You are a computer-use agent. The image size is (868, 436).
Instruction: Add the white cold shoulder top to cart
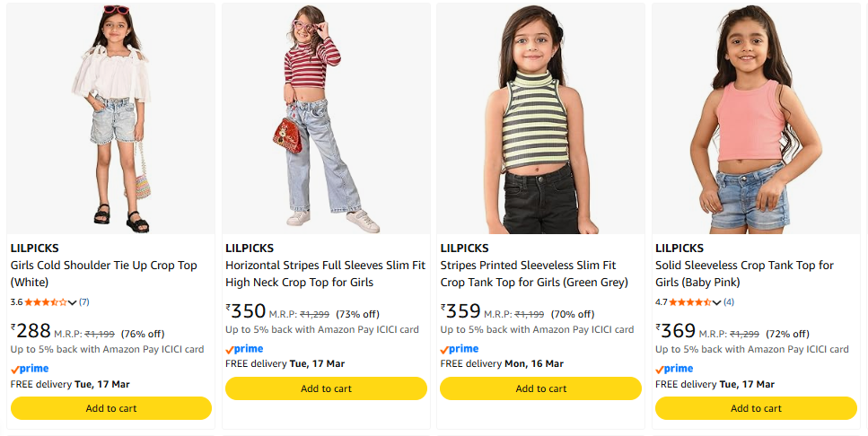click(x=111, y=408)
